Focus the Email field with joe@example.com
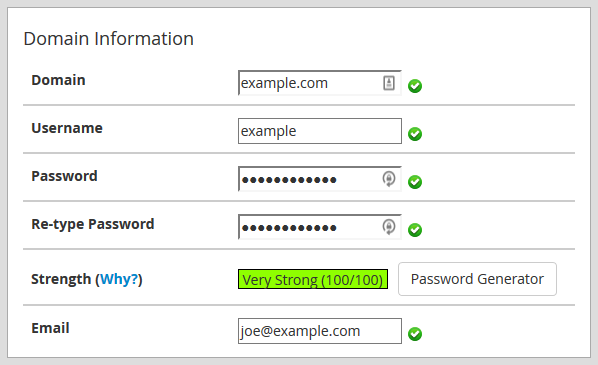Image resolution: width=598 pixels, height=365 pixels. (320, 331)
